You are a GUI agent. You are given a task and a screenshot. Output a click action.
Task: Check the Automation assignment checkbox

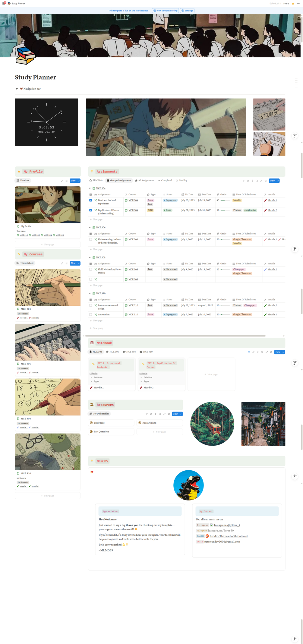pos(90,314)
